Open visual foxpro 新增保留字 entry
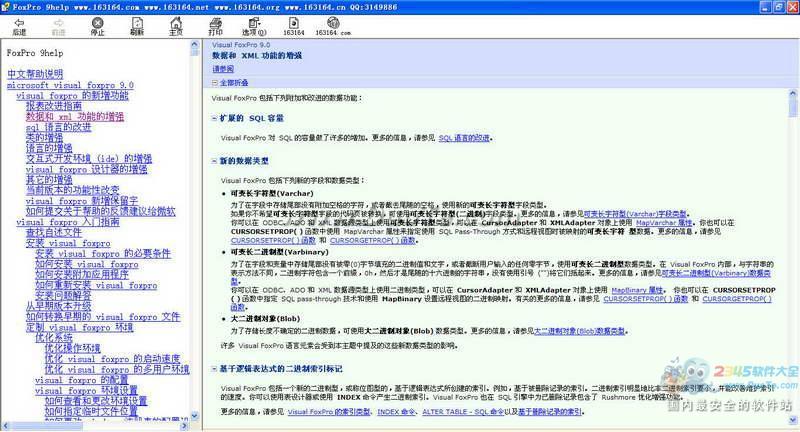Screen dimensions: 800x432 point(82,201)
